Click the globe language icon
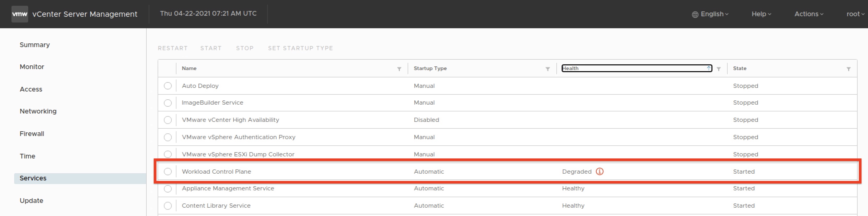Image resolution: width=868 pixels, height=216 pixels. point(695,14)
